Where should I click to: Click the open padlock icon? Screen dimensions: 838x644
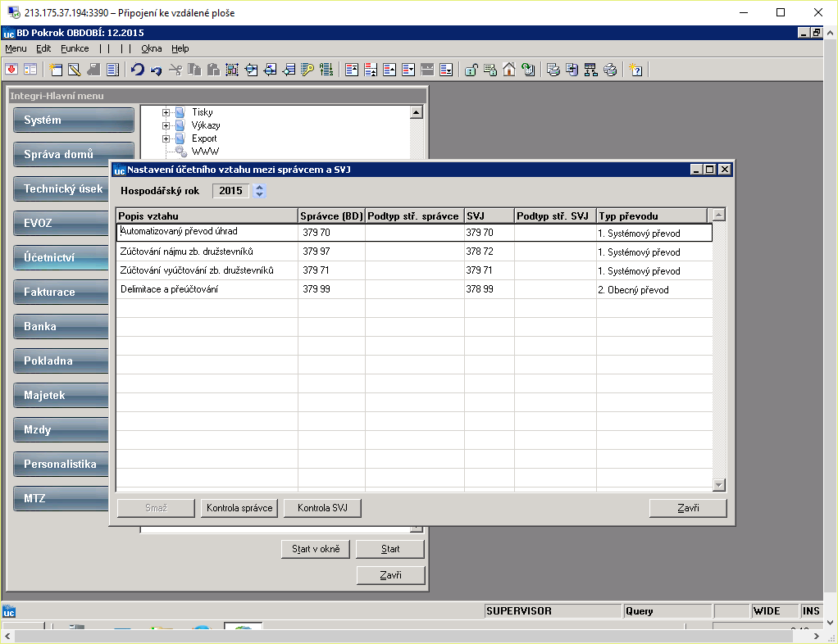point(471,70)
